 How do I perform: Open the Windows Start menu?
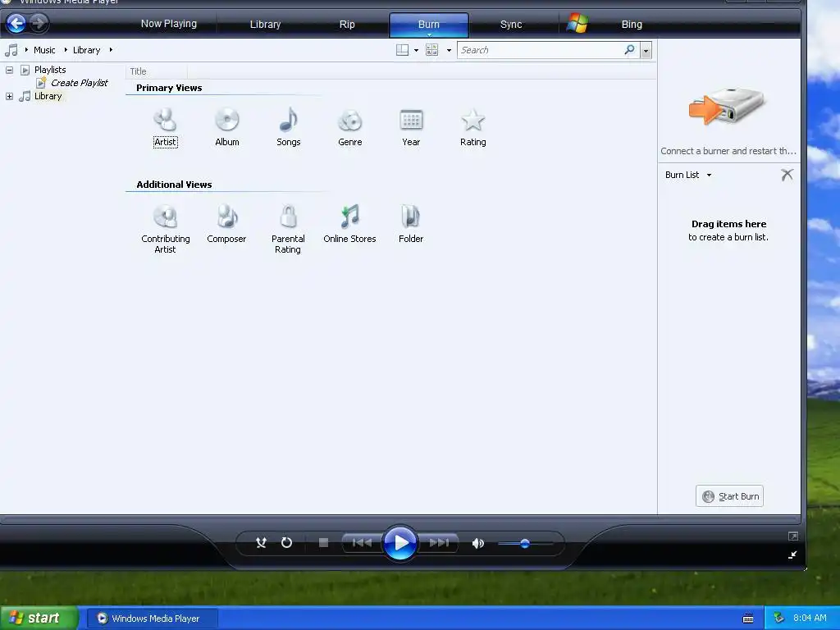click(x=39, y=618)
